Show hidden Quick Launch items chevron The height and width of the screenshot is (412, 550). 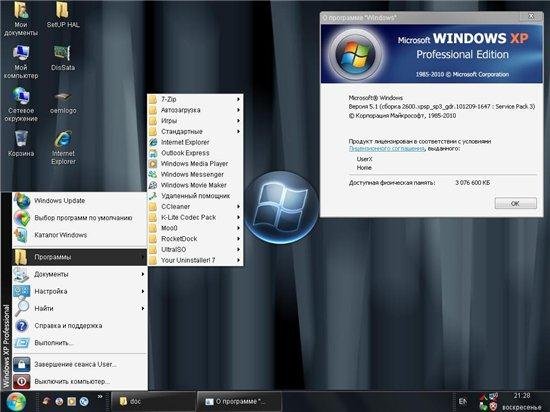click(x=100, y=397)
